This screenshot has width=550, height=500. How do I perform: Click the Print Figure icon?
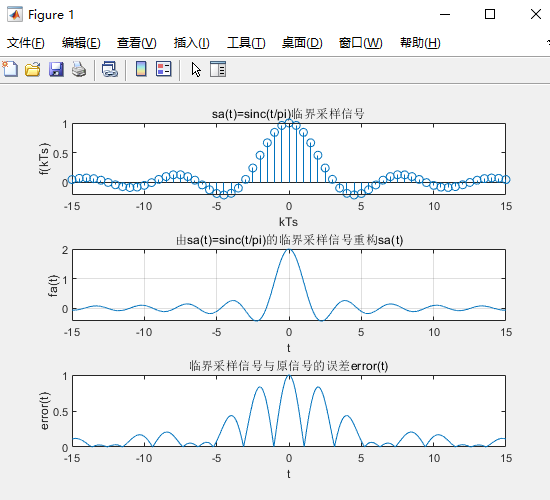click(x=79, y=69)
